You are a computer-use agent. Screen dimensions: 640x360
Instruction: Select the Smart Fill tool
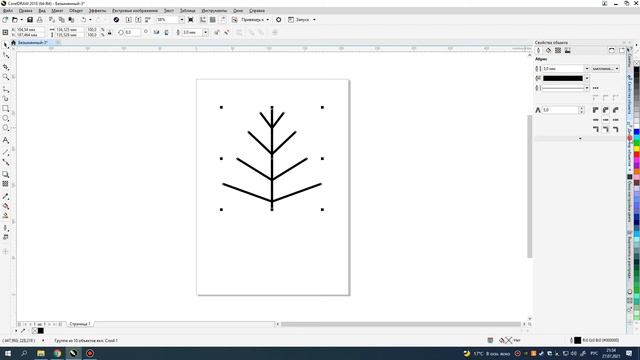pos(6,216)
